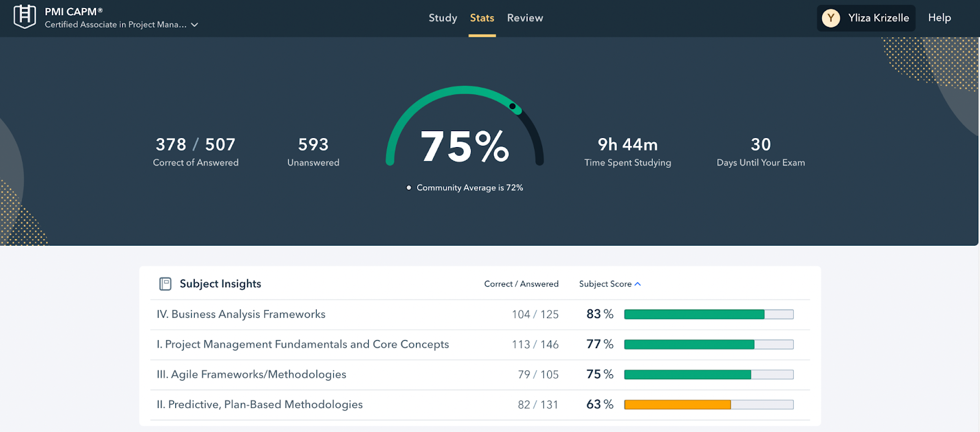Click the community average dot on gauge
This screenshot has height=432, width=980.
tap(513, 106)
